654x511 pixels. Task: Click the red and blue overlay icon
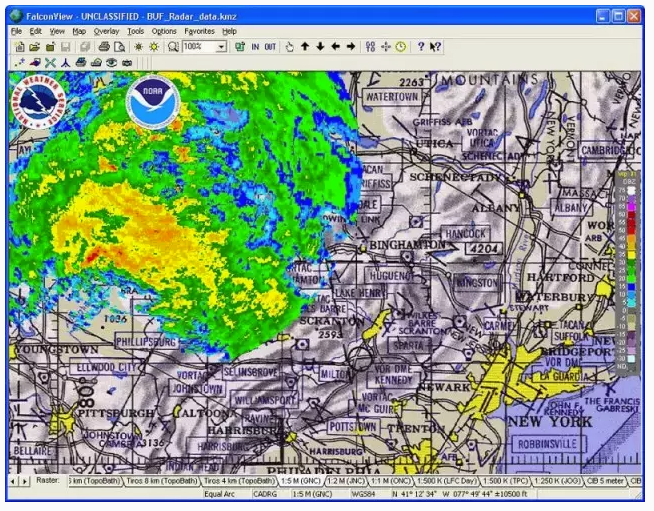(x=35, y=63)
